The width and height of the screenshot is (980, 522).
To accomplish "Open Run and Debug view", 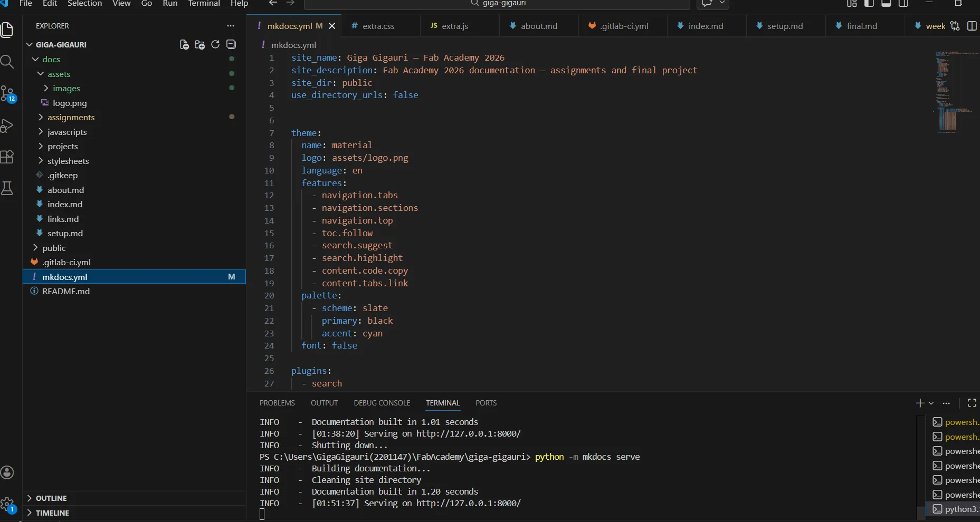I will 7,125.
